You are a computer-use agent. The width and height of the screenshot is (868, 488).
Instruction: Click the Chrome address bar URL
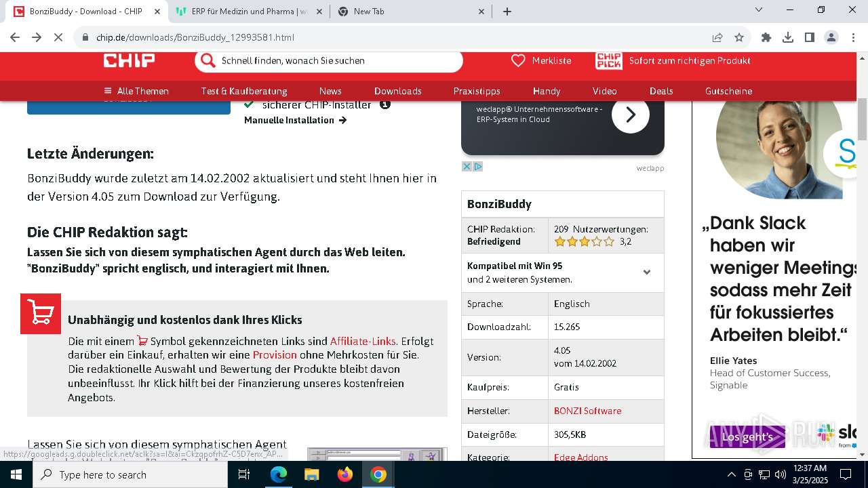(195, 37)
